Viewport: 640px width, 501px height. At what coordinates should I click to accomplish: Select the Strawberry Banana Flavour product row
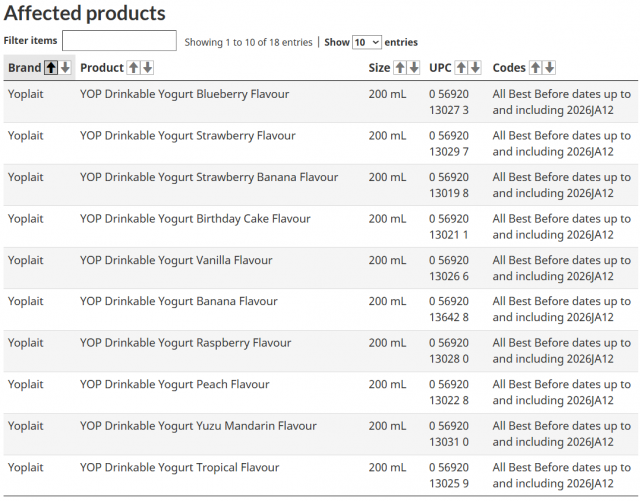[208, 177]
